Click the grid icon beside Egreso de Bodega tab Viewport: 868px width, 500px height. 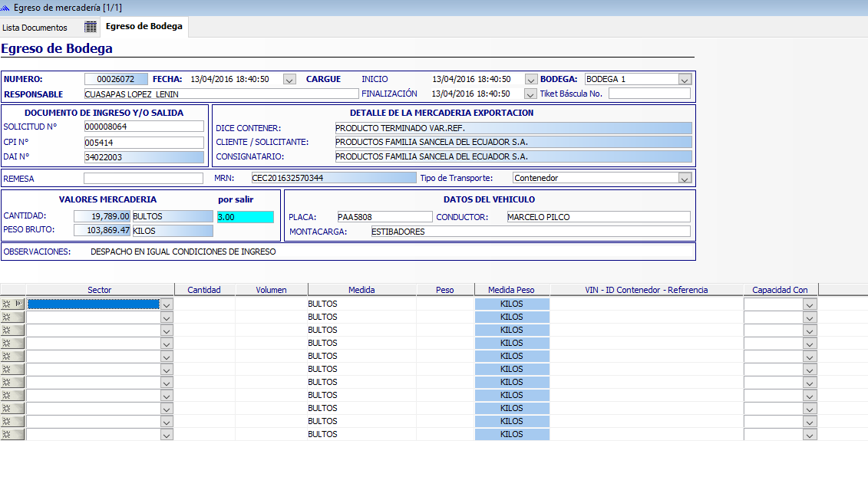(x=91, y=27)
